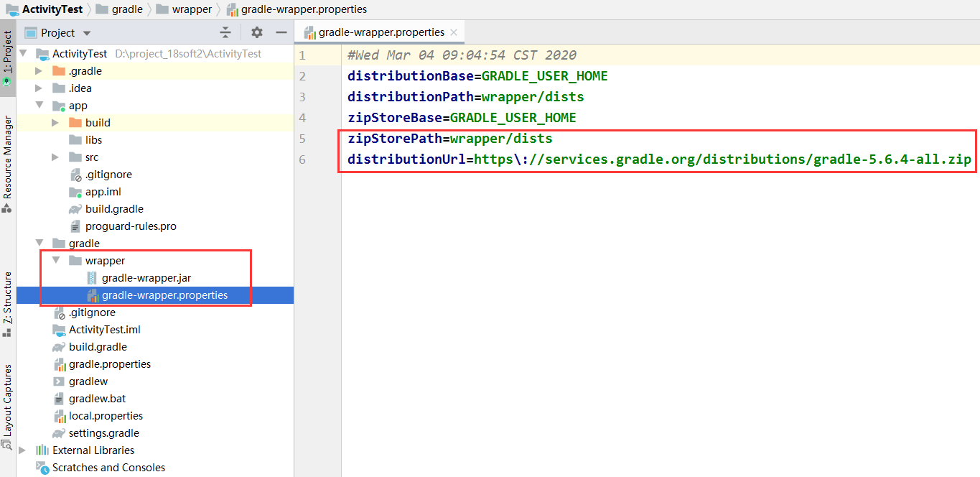Click the app module folder icon
980x477 pixels.
(x=59, y=106)
